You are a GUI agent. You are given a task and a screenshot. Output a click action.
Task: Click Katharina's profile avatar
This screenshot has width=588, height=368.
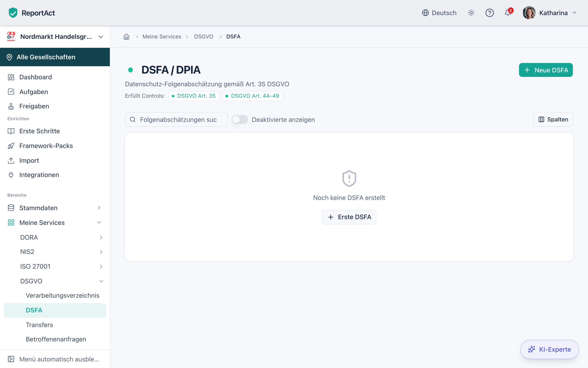[529, 13]
